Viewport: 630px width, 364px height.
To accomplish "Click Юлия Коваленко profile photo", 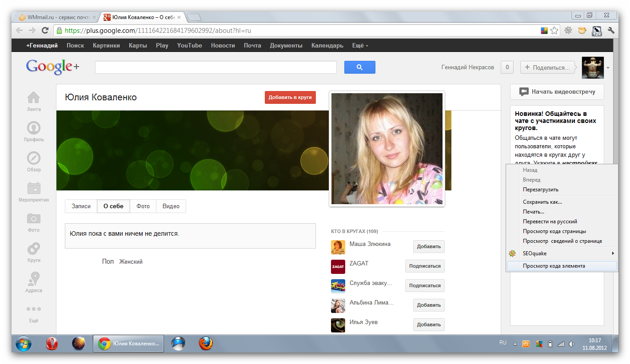I will 387,149.
